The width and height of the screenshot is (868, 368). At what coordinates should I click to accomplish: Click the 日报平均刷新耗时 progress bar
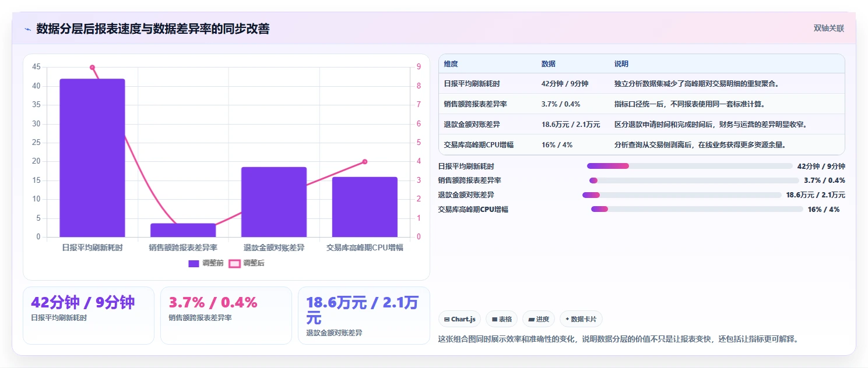click(690, 166)
